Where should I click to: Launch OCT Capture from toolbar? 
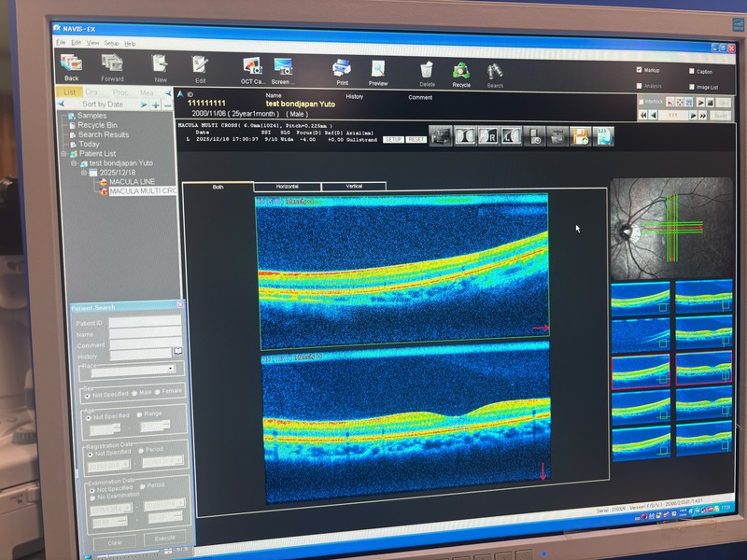coord(252,67)
